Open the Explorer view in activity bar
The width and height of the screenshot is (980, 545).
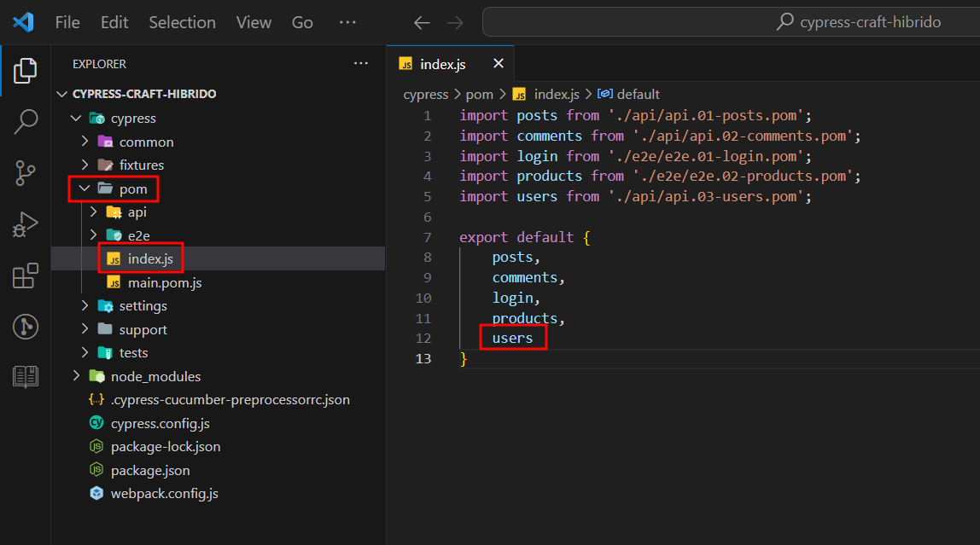point(25,71)
